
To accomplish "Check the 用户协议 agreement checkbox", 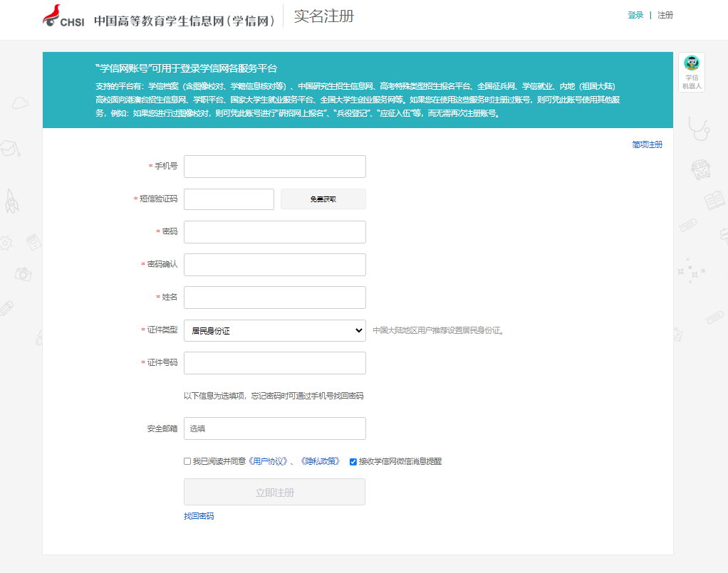I will (186, 461).
